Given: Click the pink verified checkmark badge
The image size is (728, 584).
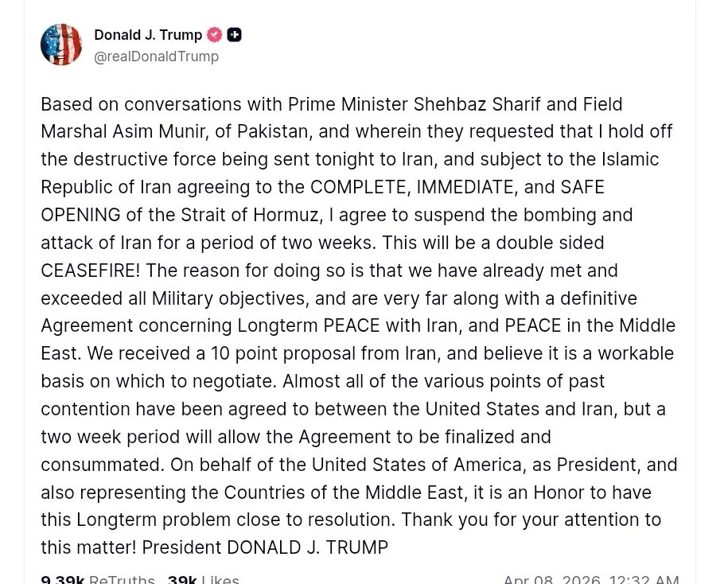Looking at the screenshot, I should click(x=215, y=35).
